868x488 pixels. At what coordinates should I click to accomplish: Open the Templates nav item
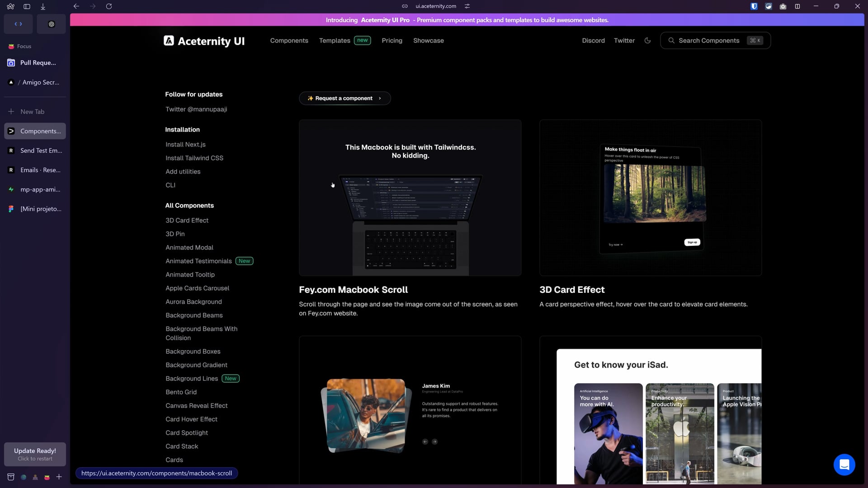click(x=335, y=41)
